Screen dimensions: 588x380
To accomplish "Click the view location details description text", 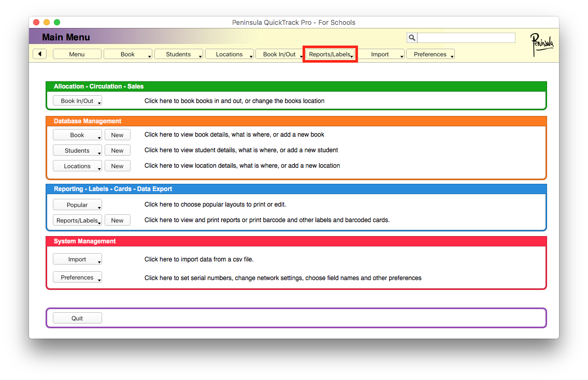I will 242,166.
